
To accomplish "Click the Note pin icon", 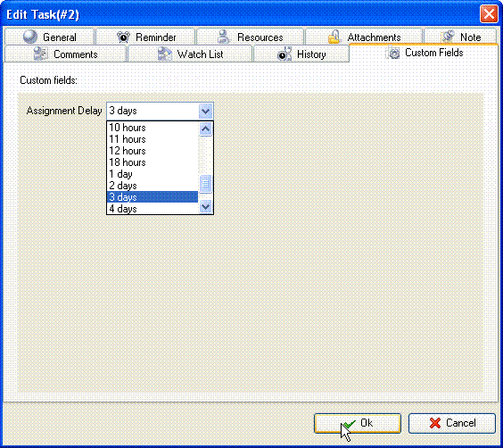I will (x=448, y=37).
